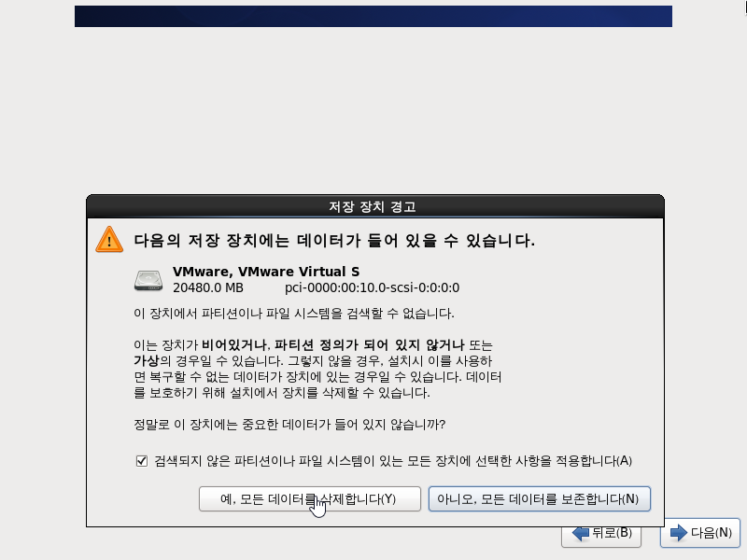
Task: Click the bold word 가상
Action: click(x=147, y=360)
